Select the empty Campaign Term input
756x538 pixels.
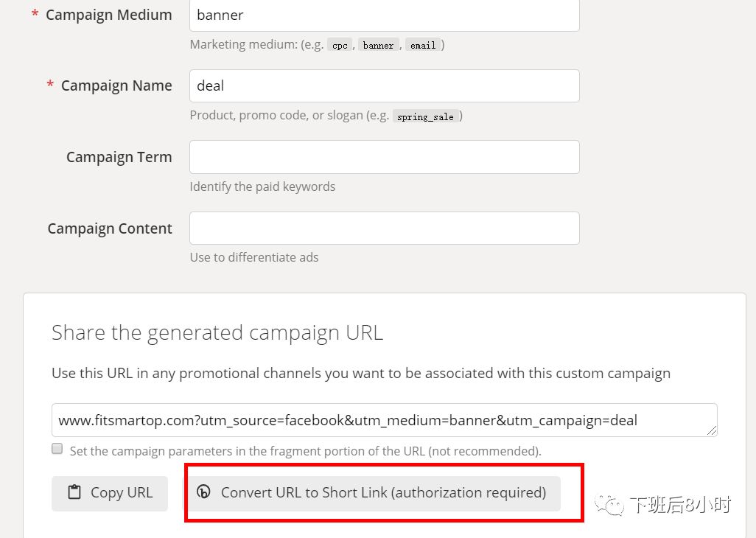point(384,157)
